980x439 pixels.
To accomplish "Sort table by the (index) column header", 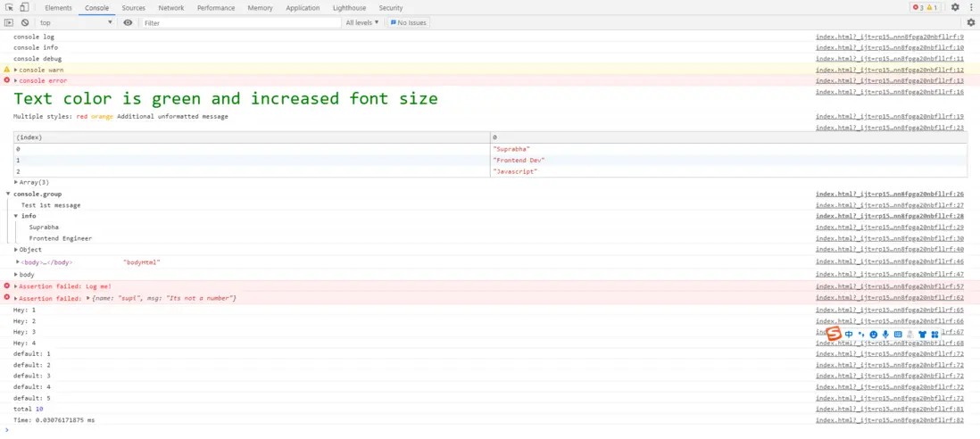I will coord(252,137).
